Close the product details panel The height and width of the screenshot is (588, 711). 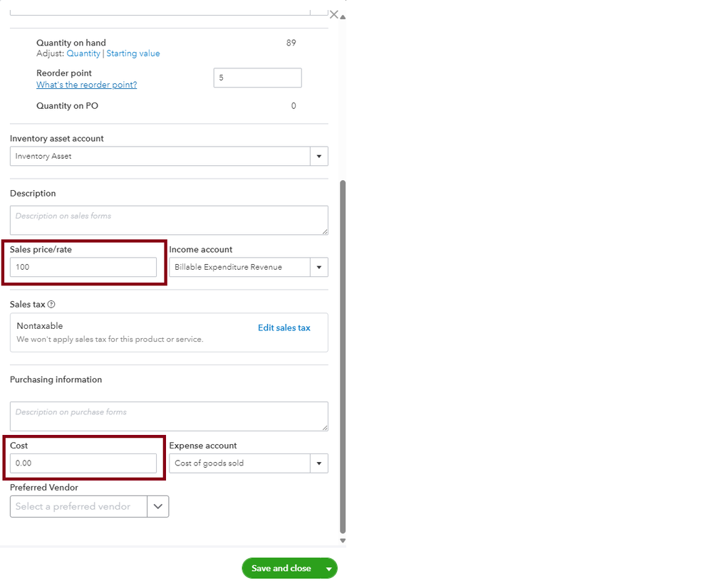333,14
